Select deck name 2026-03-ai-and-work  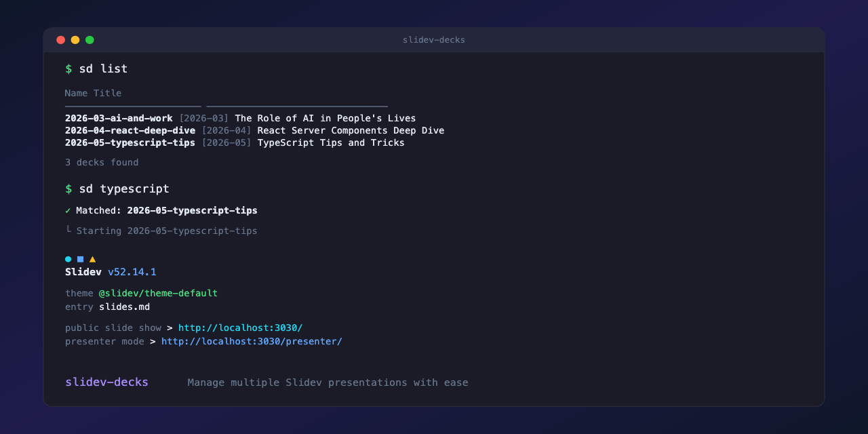119,118
